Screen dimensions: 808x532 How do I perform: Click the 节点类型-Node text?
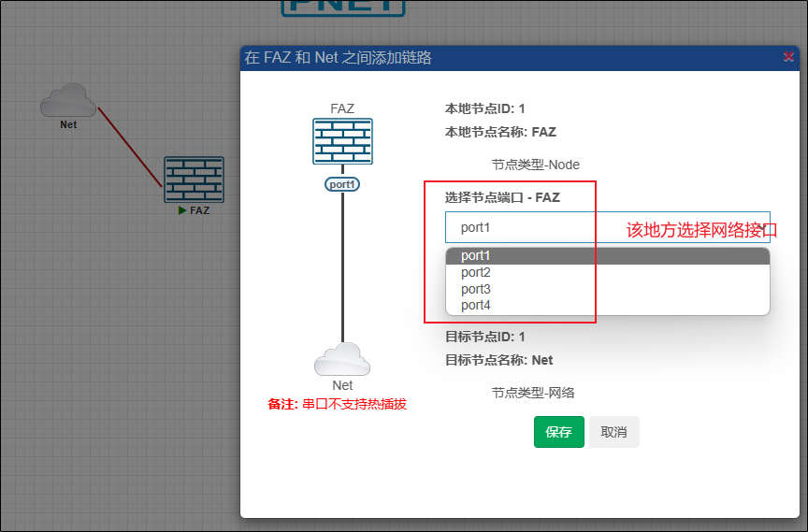536,165
